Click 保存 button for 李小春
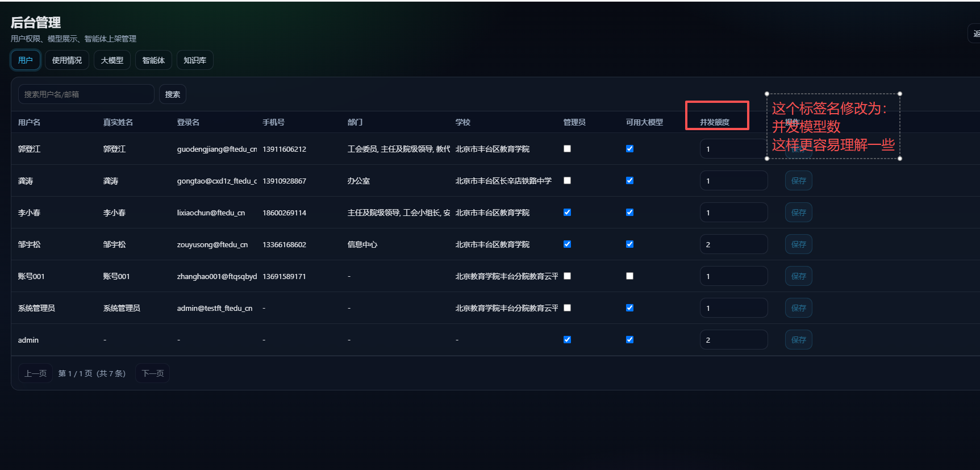980x470 pixels. (798, 213)
